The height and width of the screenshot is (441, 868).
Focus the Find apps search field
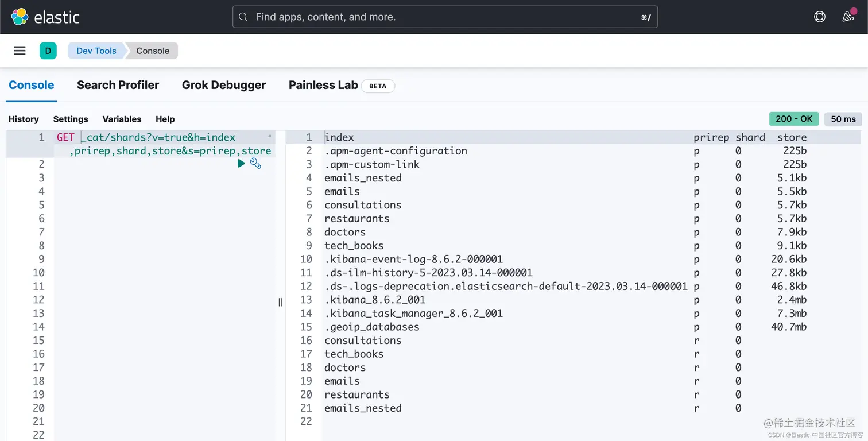pos(445,17)
